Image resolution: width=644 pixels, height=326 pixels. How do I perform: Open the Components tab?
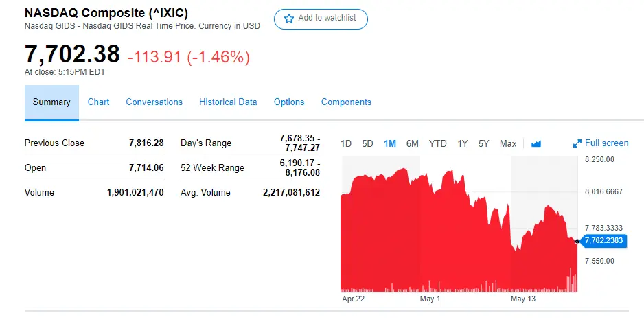346,102
